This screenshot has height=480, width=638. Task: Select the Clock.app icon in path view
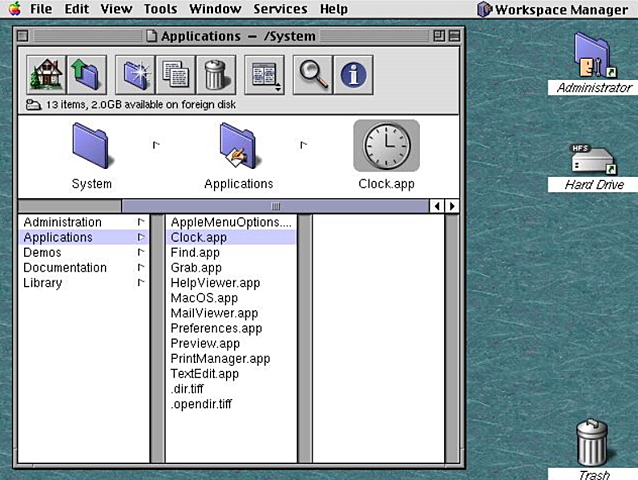pyautogui.click(x=387, y=146)
